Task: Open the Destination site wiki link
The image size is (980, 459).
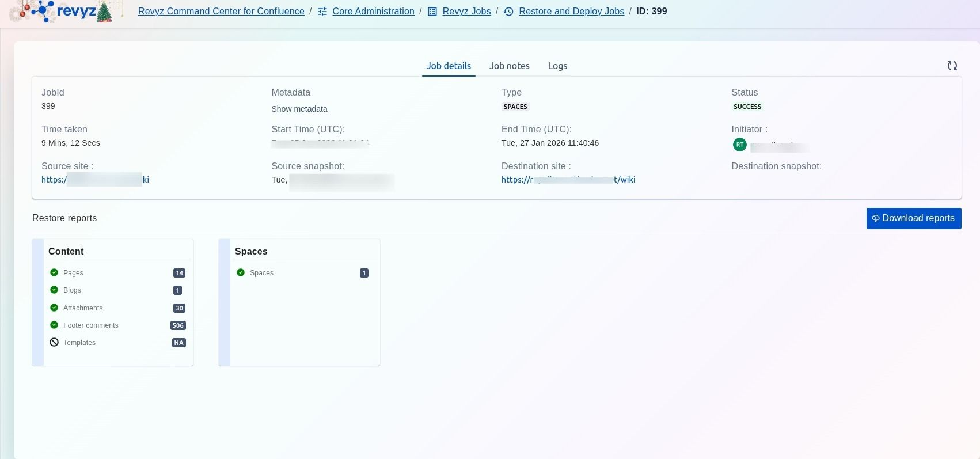Action: pos(568,180)
